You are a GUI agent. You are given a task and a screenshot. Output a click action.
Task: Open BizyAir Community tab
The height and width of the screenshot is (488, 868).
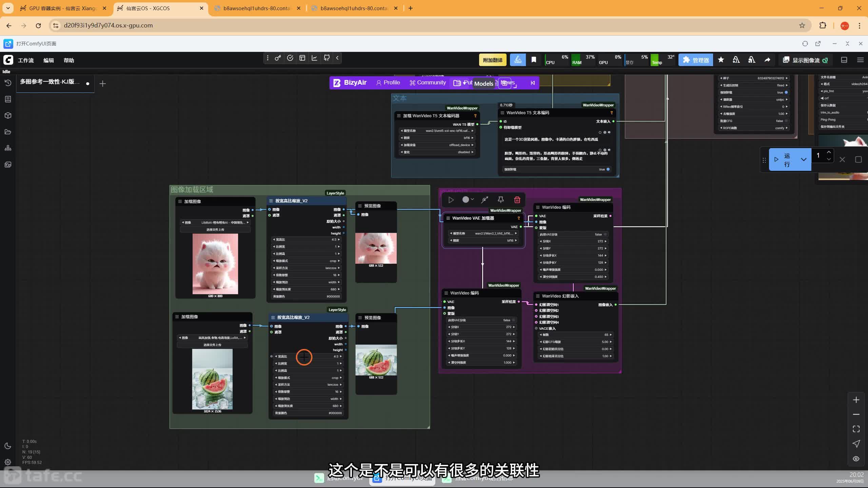(x=428, y=83)
